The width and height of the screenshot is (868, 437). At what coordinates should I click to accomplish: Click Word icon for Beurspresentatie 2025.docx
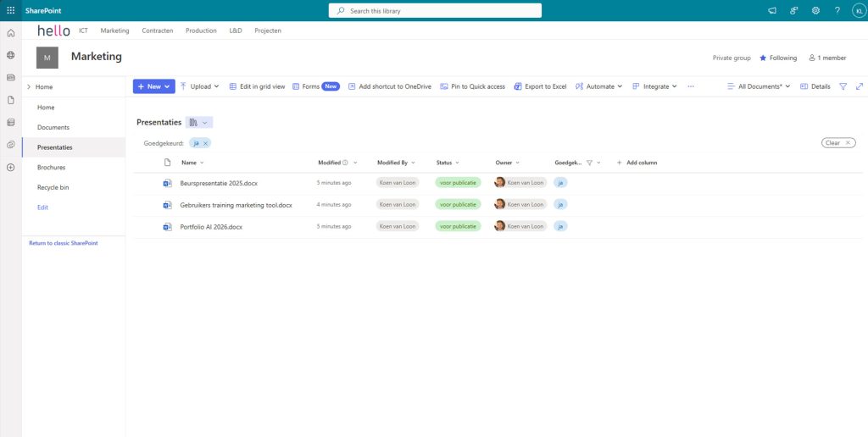(x=167, y=183)
